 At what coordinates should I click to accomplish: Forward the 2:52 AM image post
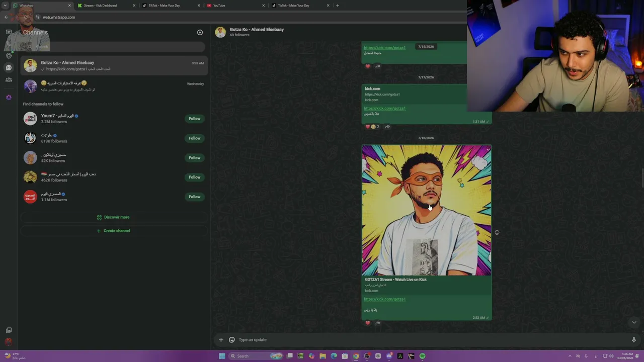(x=378, y=323)
